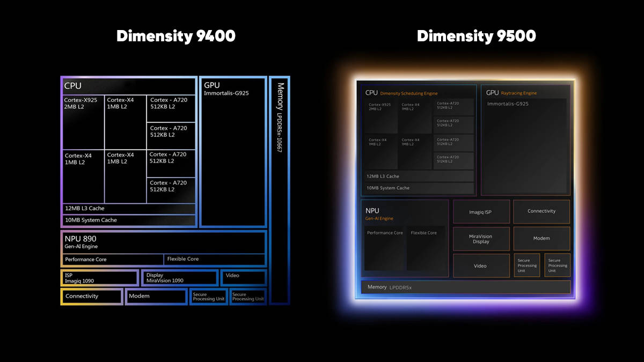Click the Display MiraVision 1090 block
The image size is (644, 362).
[x=180, y=278]
